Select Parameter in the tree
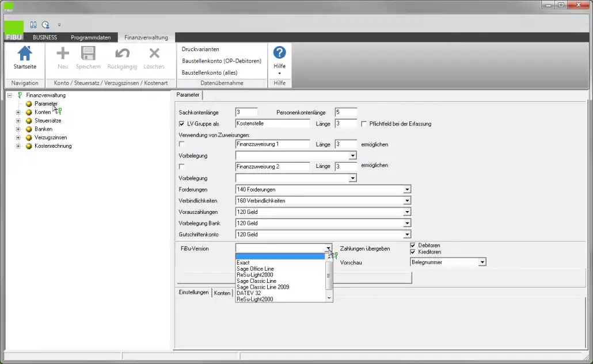 tap(46, 104)
